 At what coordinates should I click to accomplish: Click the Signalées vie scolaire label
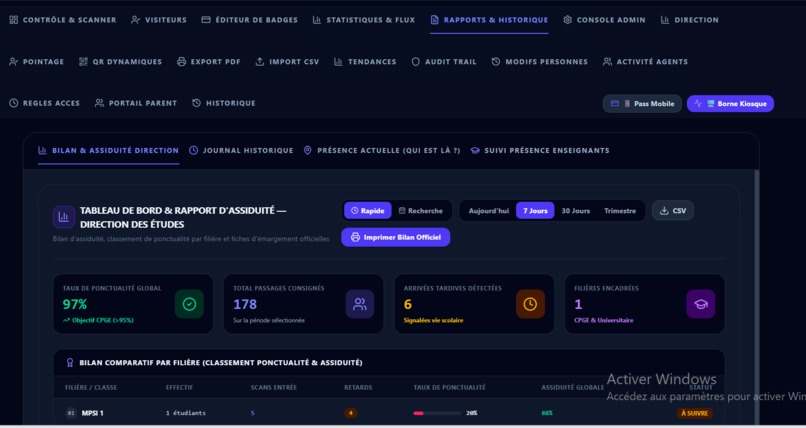(x=433, y=321)
